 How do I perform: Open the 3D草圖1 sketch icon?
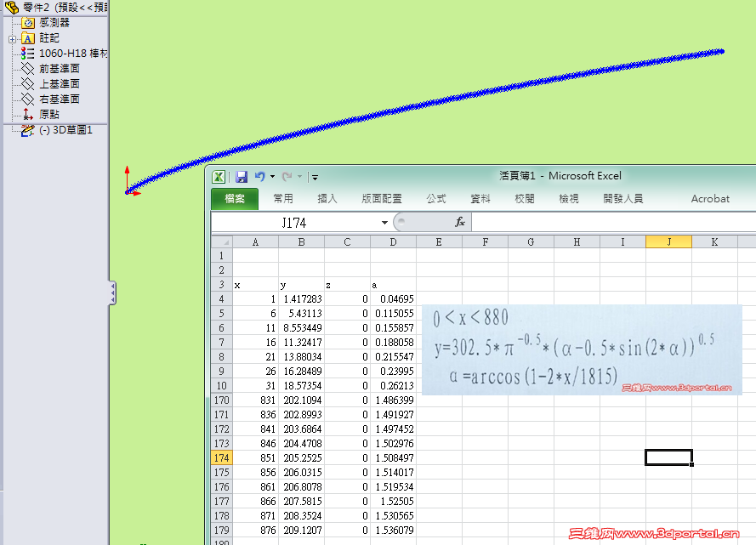[x=29, y=129]
